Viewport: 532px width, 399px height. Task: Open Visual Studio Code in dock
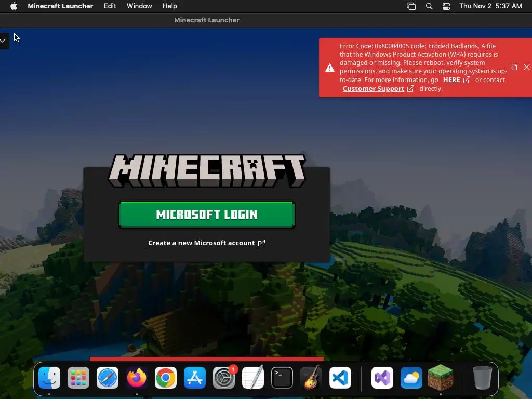click(340, 378)
